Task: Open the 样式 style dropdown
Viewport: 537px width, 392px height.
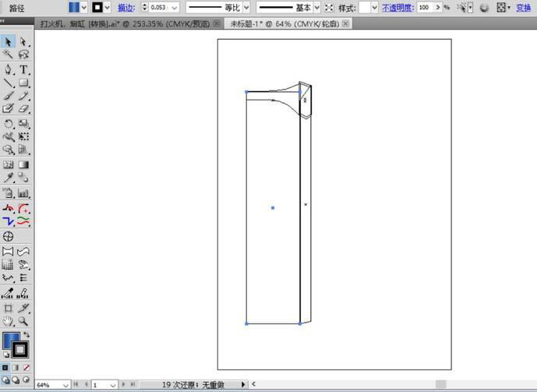Action: coord(375,7)
